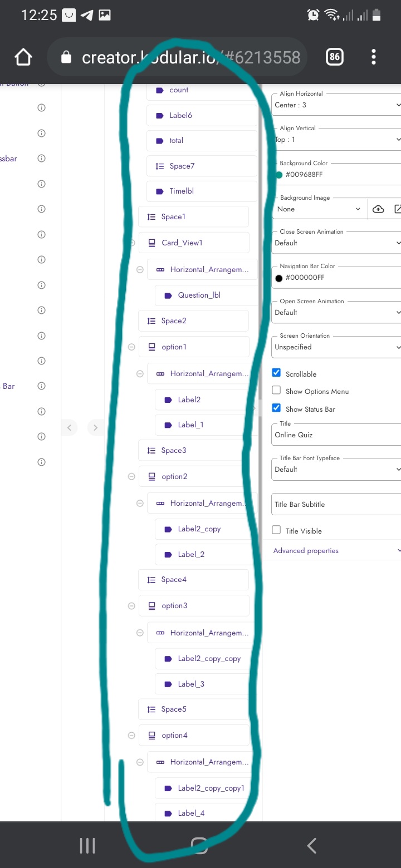Open the Align Horizontal dropdown
This screenshot has height=868, width=401.
(x=336, y=105)
